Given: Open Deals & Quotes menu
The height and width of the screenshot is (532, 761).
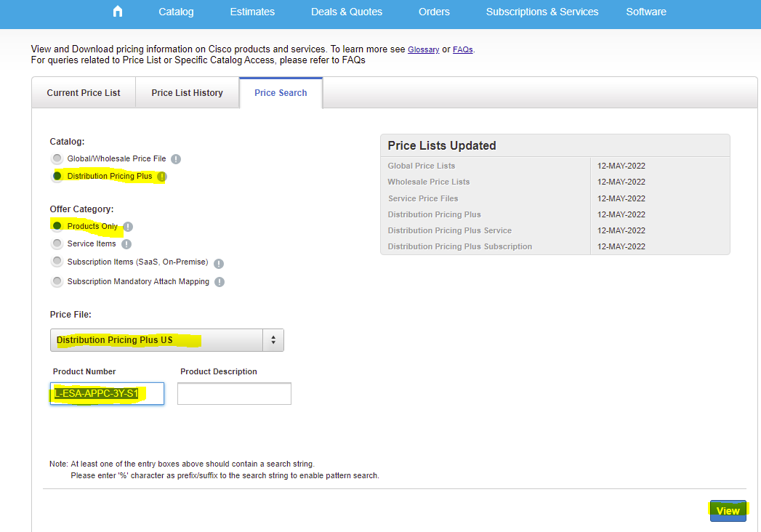Looking at the screenshot, I should point(347,12).
